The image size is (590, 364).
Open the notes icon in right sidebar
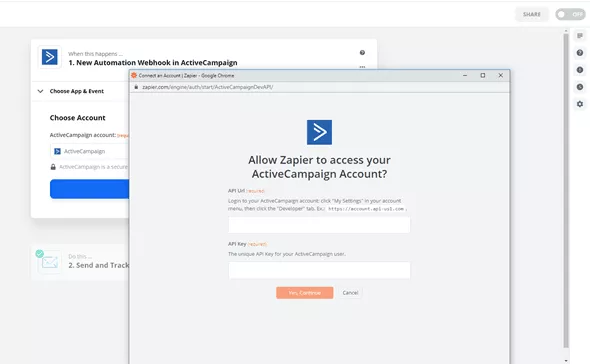click(x=580, y=36)
